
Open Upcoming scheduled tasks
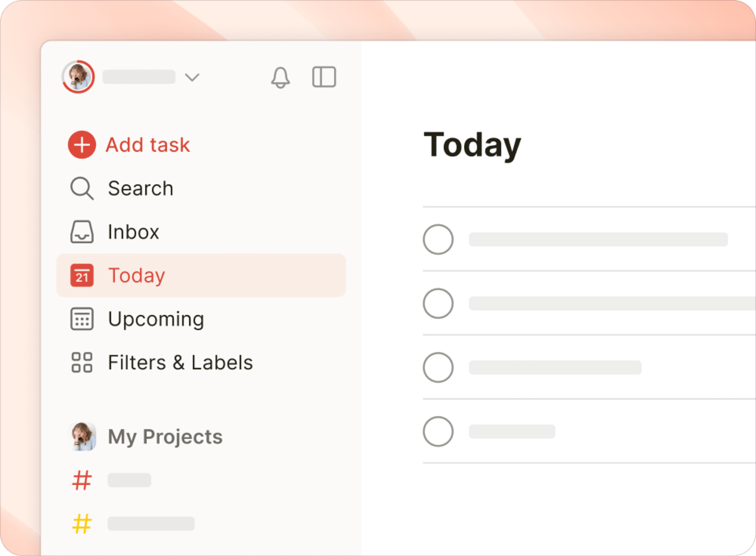click(155, 318)
